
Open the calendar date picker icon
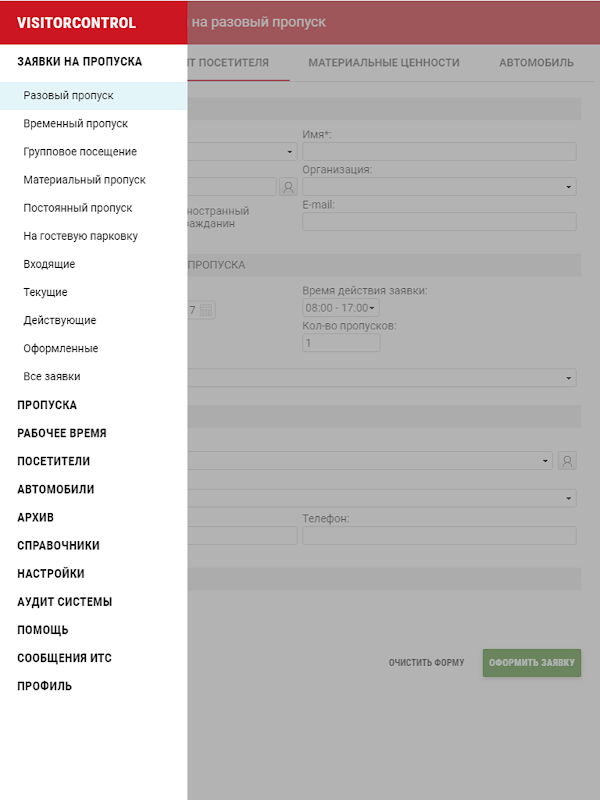pyautogui.click(x=206, y=310)
